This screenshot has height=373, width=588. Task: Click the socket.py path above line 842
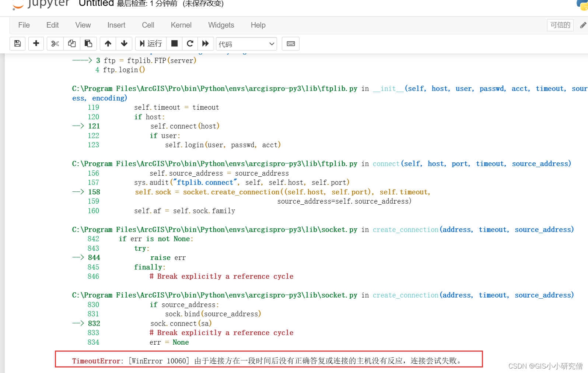(x=214, y=229)
